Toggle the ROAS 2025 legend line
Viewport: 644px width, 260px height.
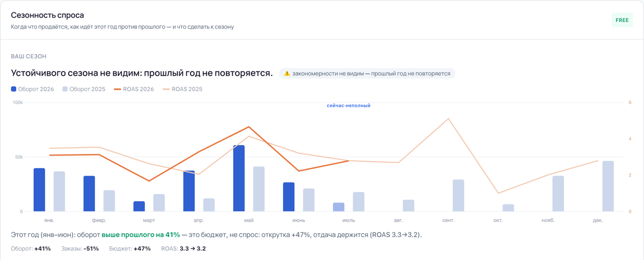pyautogui.click(x=182, y=89)
